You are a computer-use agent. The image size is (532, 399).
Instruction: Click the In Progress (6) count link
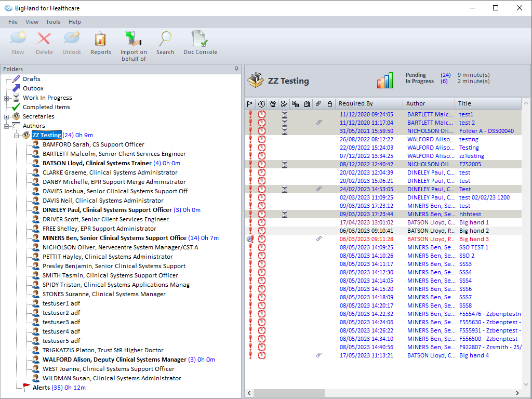pyautogui.click(x=444, y=82)
